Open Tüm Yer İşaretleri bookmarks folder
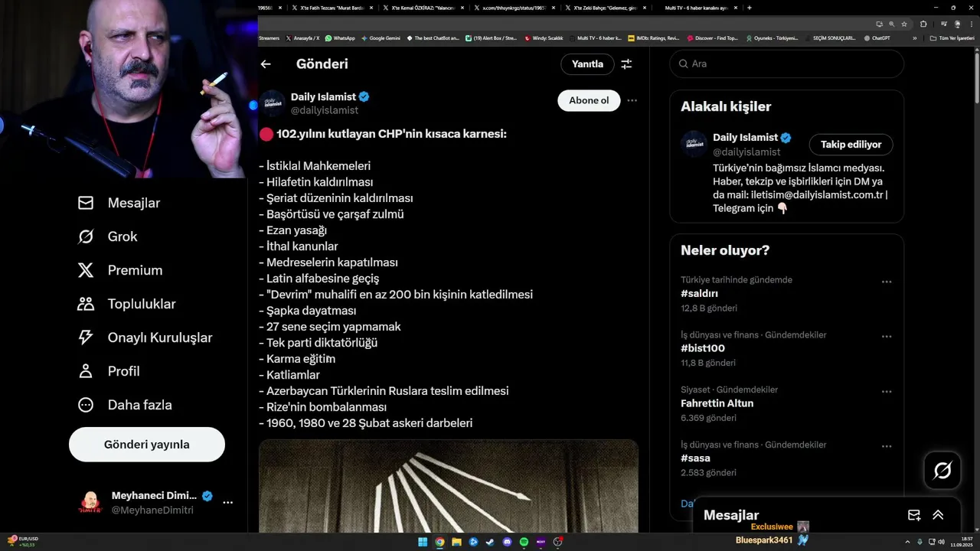Viewport: 980px width, 551px height. click(952, 37)
